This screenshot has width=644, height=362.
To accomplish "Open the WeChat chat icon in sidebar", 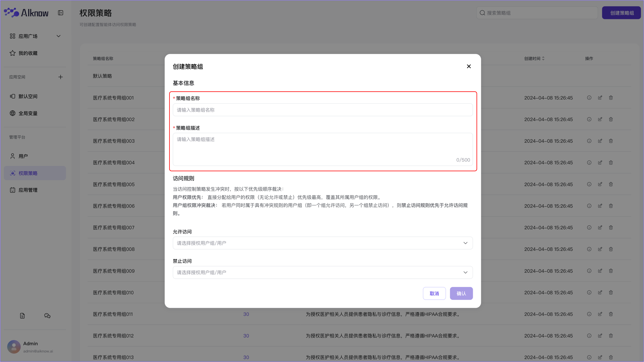I will point(47,316).
